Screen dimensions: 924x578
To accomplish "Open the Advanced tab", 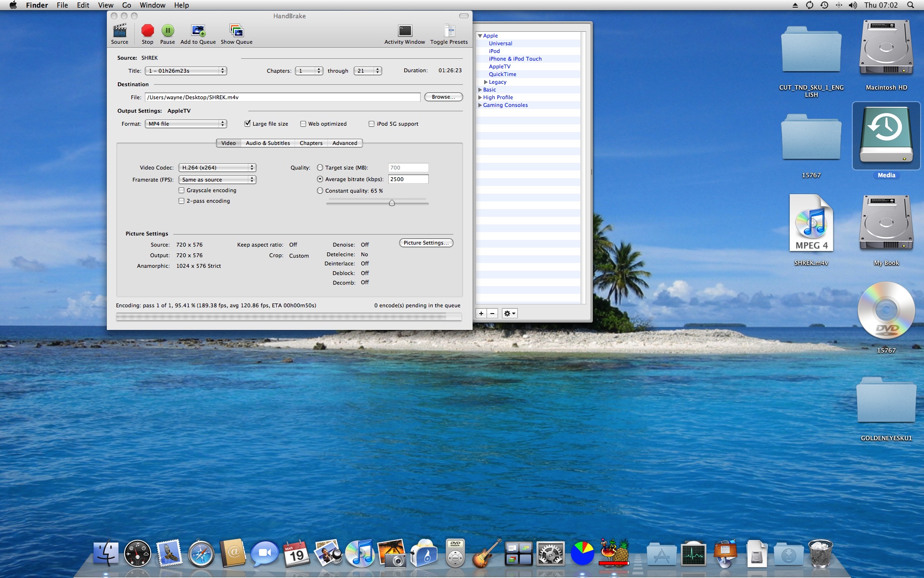I will (345, 143).
